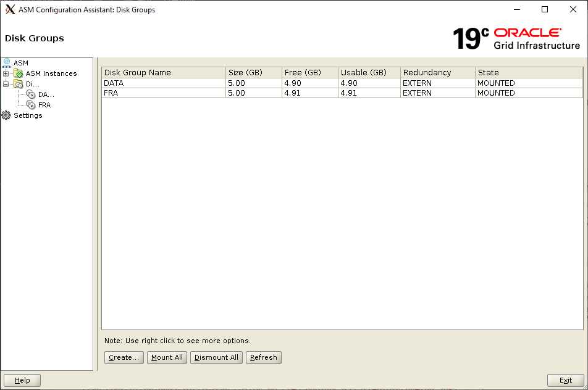Click the FRA row size value 5.00
The image size is (588, 390).
[x=254, y=93]
